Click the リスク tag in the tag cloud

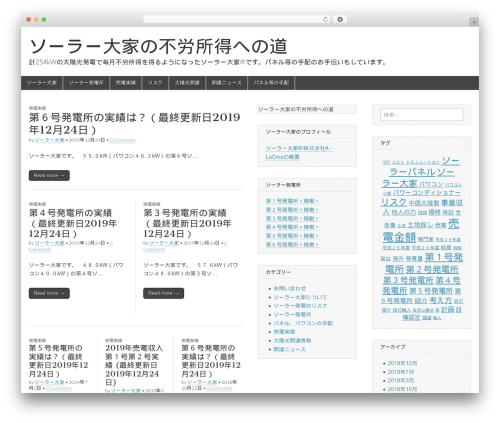coord(394,202)
